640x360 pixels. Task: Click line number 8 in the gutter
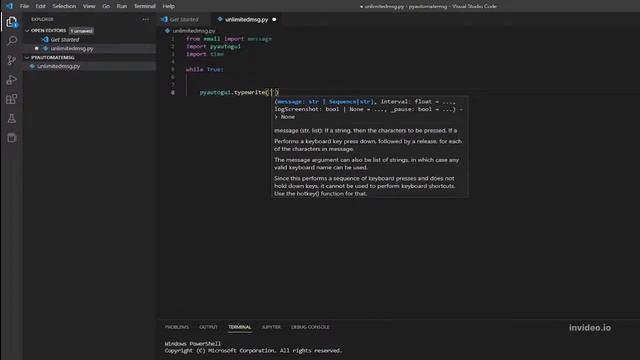coord(173,93)
